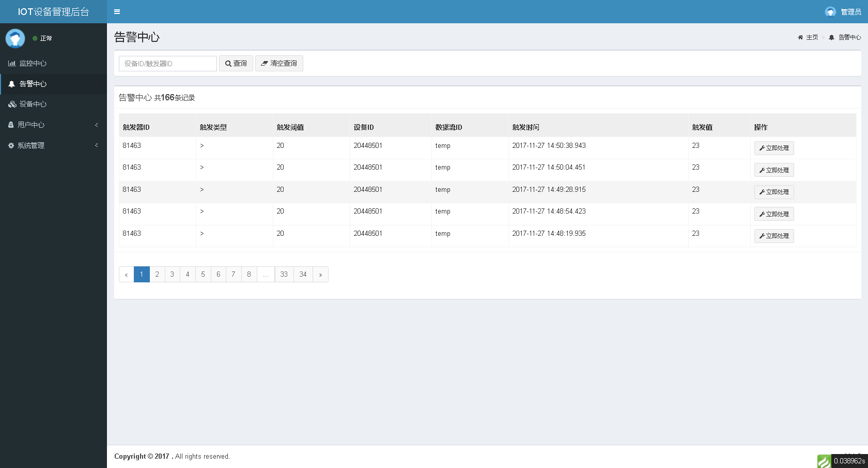The height and width of the screenshot is (468, 868).
Task: Click the 查询 search button
Action: coord(236,63)
